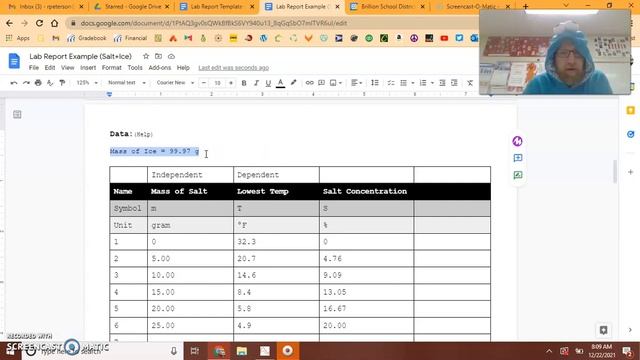Open the Last edit version history link
This screenshot has width=640, height=360.
click(x=233, y=68)
